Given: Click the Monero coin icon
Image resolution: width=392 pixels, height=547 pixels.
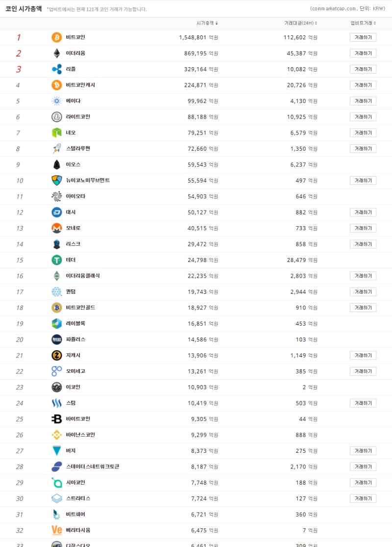Looking at the screenshot, I should [x=57, y=228].
